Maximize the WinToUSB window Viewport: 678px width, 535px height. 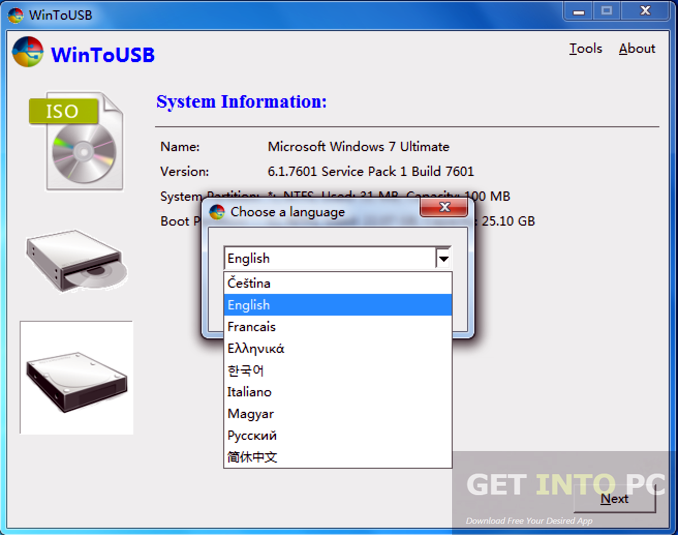607,11
